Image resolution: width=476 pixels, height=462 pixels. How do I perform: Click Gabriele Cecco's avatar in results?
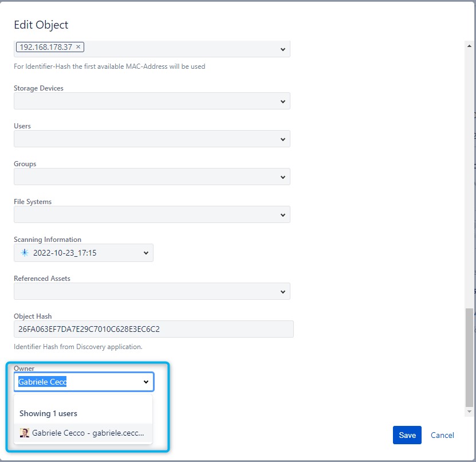25,433
